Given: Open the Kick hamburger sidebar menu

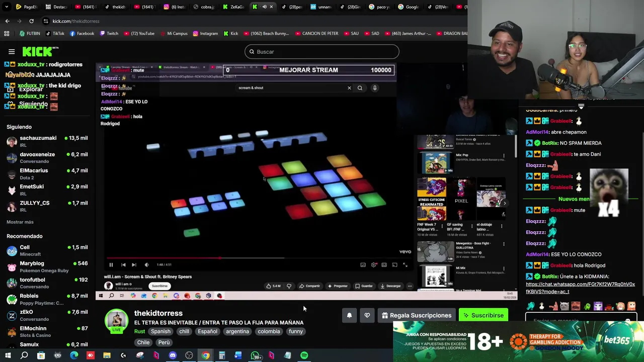Looking at the screenshot, I should [x=12, y=51].
